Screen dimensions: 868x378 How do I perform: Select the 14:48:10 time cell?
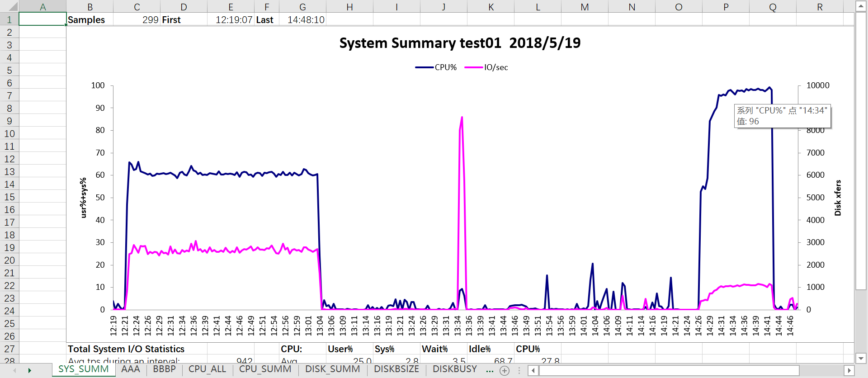pos(302,19)
